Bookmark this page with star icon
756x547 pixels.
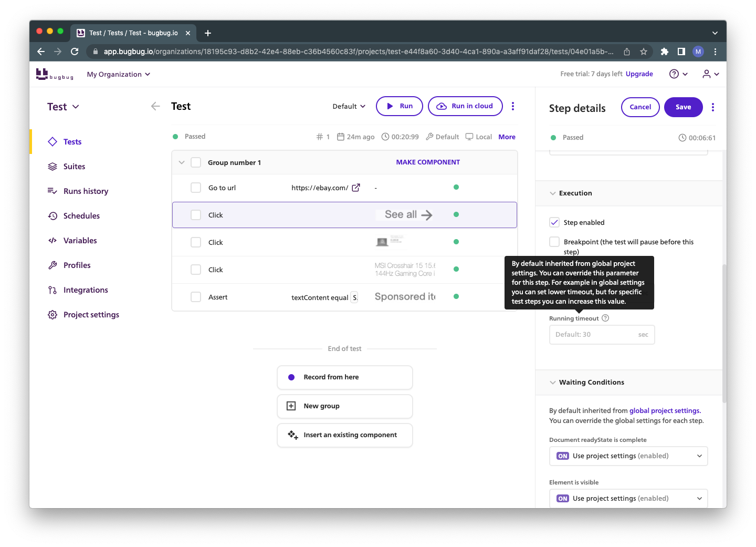(644, 51)
